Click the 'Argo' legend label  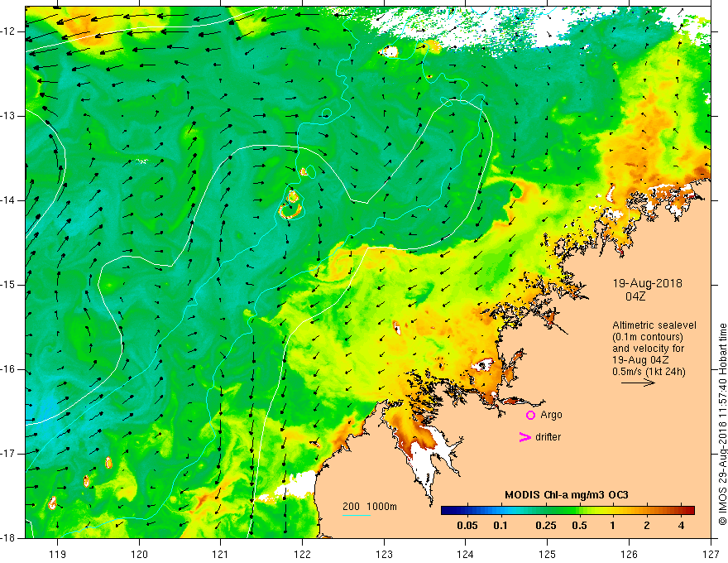pos(551,415)
